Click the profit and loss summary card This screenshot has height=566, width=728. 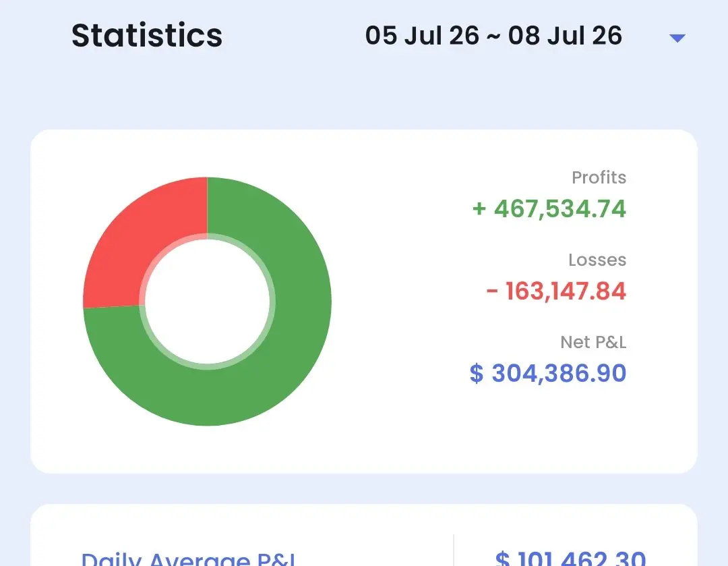click(364, 301)
